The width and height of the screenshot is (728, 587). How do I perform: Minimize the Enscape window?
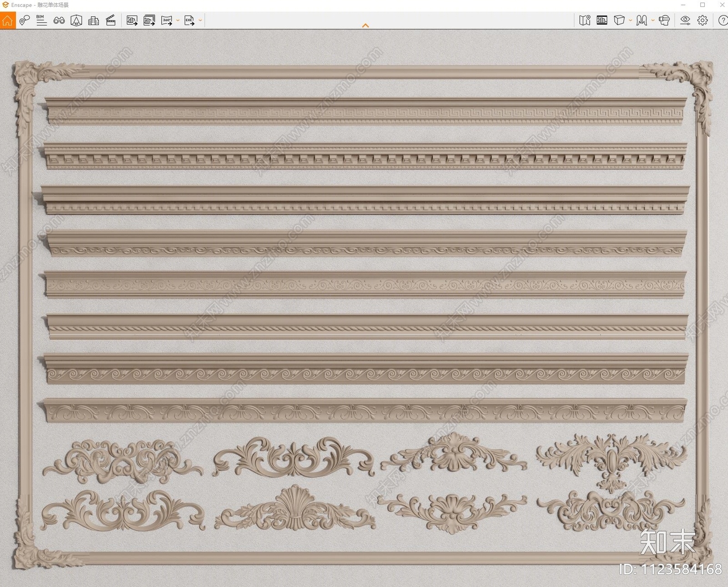click(x=683, y=5)
